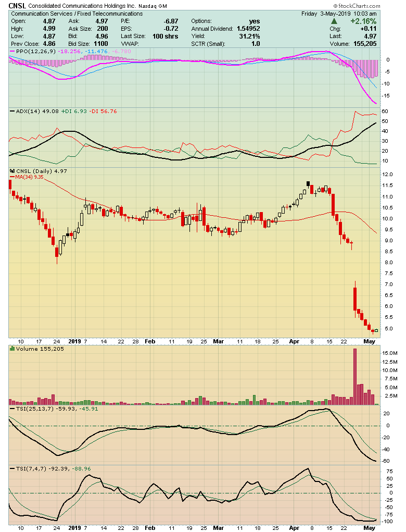The height and width of the screenshot is (532, 406).
Task: Click the SCTR (Small) value 1.0
Action: point(256,44)
